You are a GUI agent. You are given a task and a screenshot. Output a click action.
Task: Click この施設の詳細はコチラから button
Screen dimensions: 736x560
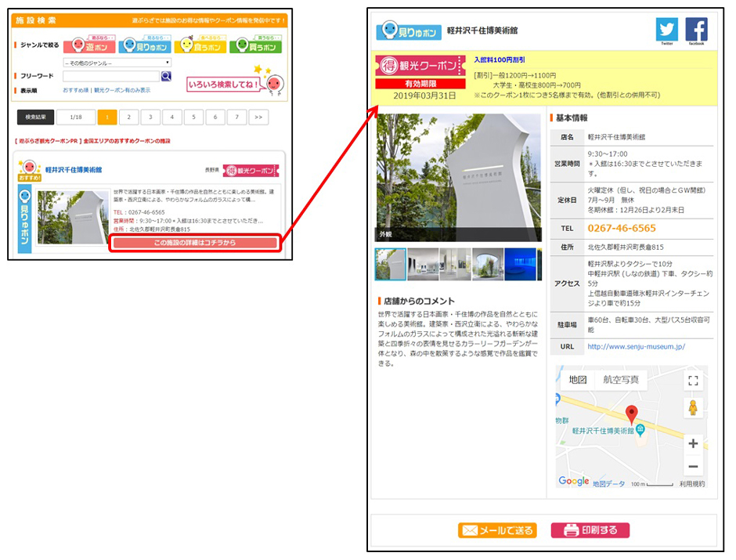[195, 243]
